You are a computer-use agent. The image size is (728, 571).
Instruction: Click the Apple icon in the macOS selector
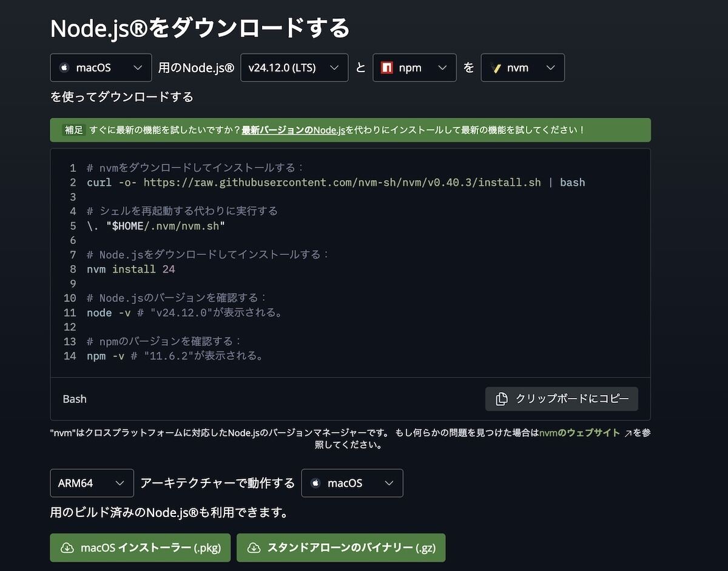tap(65, 67)
